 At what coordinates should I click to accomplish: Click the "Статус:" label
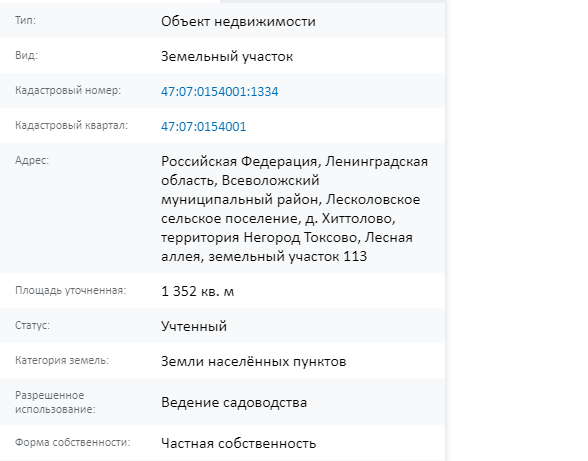point(32,325)
